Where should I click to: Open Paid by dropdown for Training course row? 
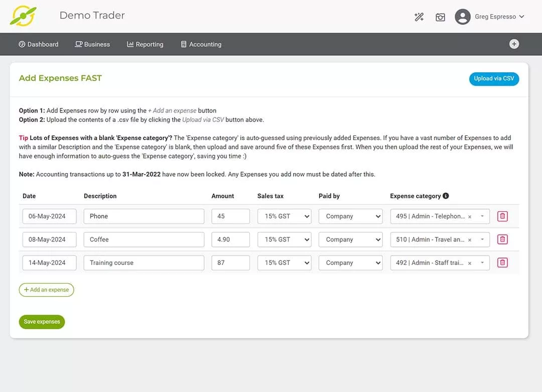350,263
